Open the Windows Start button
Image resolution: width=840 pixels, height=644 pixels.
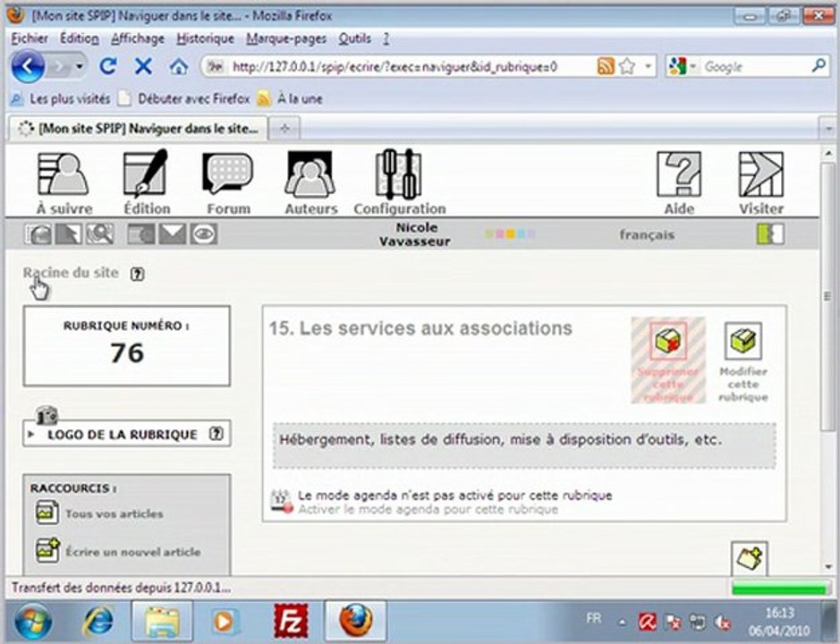click(x=33, y=622)
